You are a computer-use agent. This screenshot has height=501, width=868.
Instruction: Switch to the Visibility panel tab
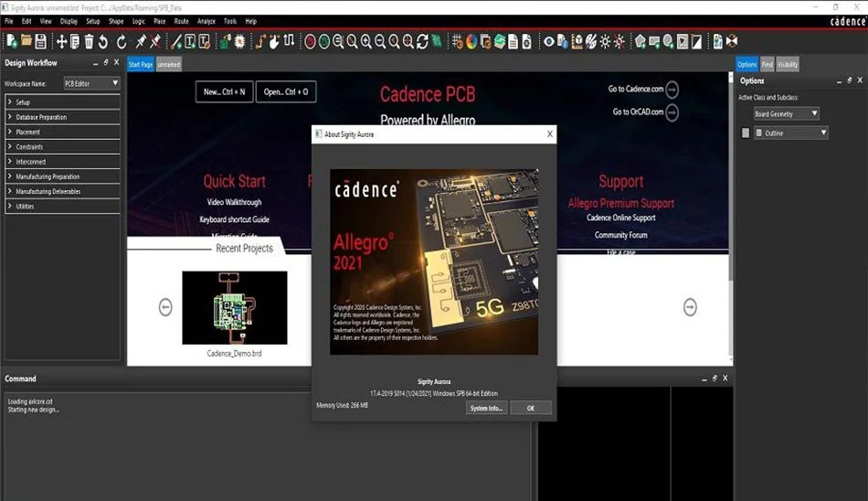[x=788, y=64]
